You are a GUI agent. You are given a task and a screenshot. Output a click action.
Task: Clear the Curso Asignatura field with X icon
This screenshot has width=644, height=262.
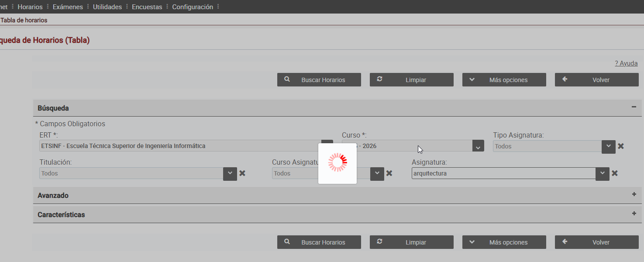(389, 173)
